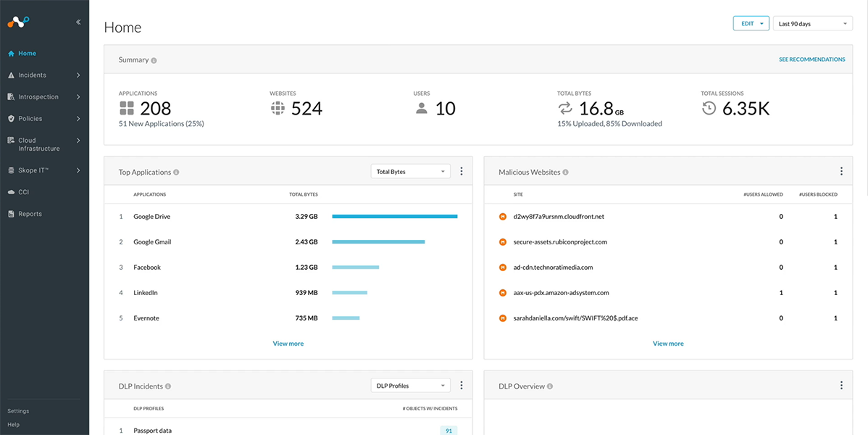Click the Facebook usage bar
This screenshot has width=868, height=435.
356,268
